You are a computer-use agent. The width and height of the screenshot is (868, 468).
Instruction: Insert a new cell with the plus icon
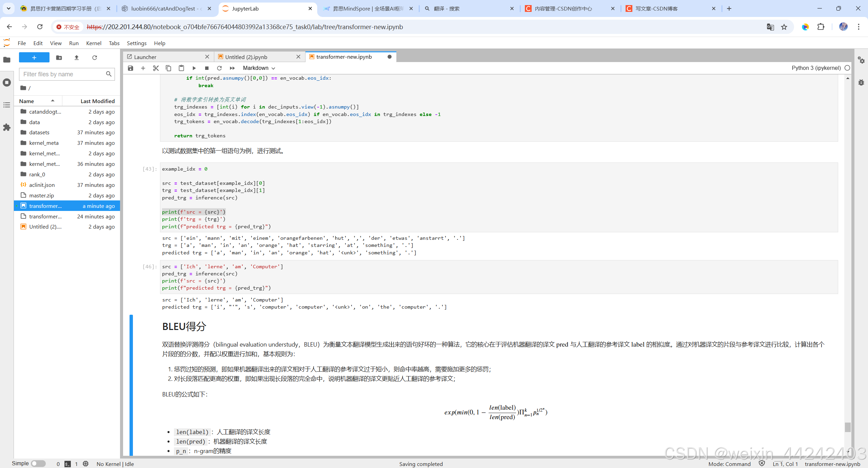pyautogui.click(x=143, y=68)
